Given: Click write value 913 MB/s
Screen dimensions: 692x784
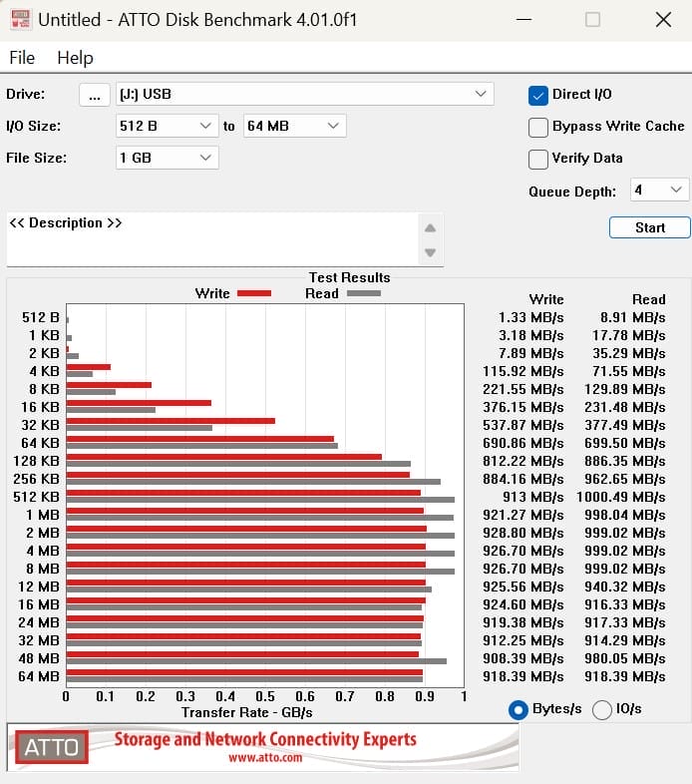Looking at the screenshot, I should click(x=533, y=497).
